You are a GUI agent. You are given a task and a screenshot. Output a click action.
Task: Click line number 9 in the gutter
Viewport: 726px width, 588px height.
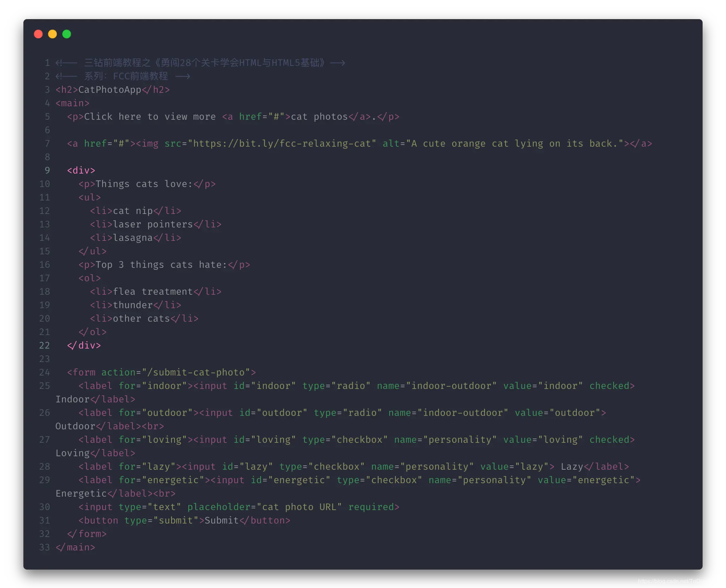point(47,171)
